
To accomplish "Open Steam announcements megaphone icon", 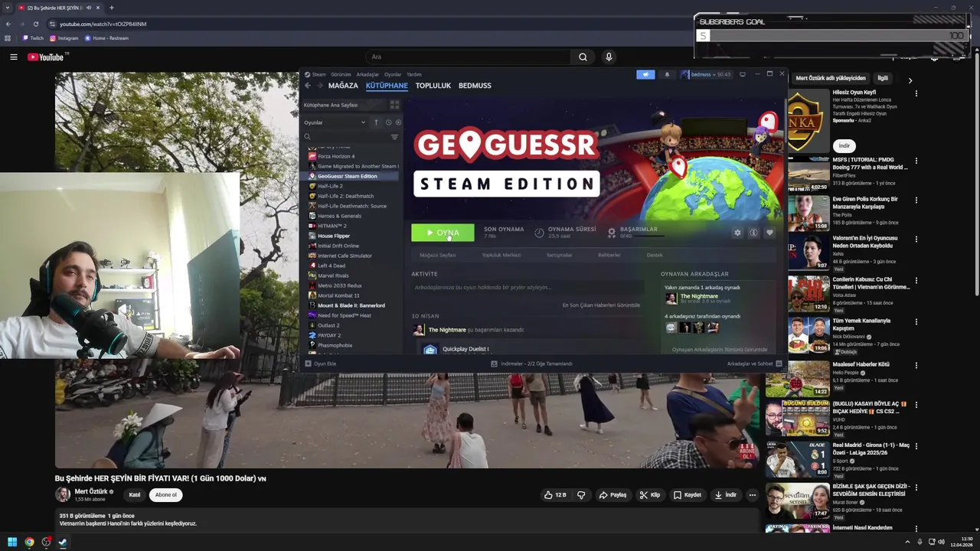I will coord(645,74).
